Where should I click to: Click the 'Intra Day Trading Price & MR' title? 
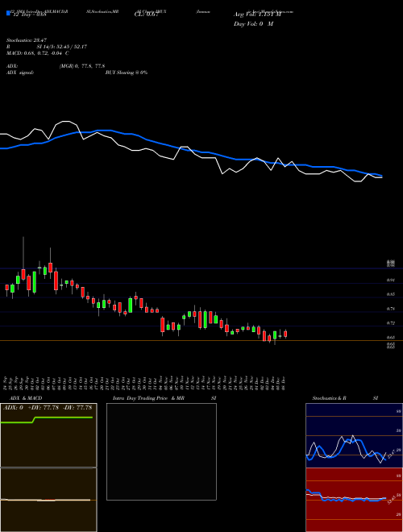[x=148, y=398]
